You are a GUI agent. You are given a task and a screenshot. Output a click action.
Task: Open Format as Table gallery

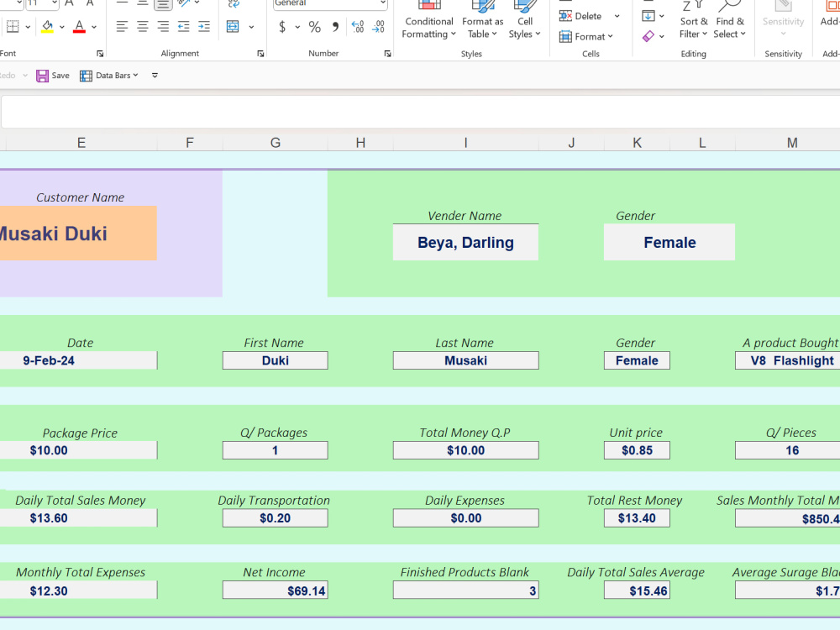pos(482,22)
